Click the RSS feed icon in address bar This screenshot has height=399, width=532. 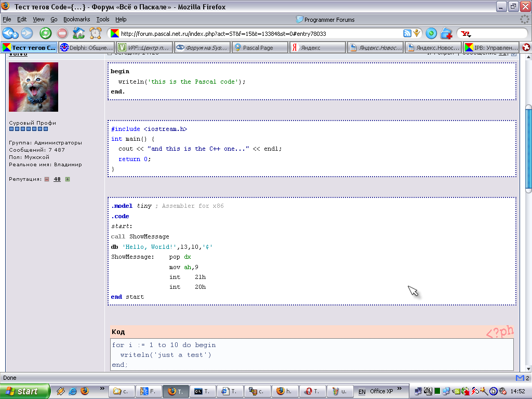(x=407, y=33)
